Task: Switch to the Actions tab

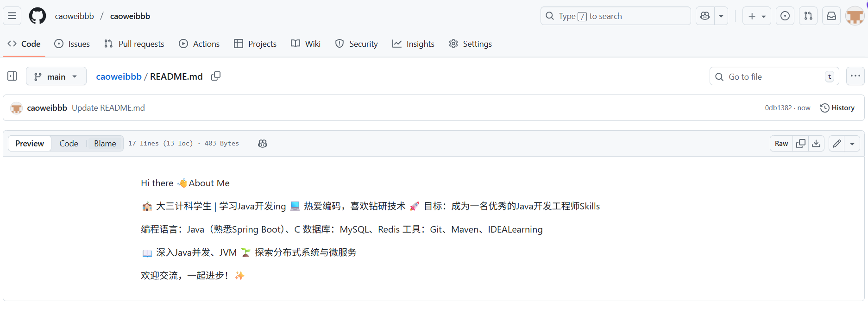Action: click(199, 44)
